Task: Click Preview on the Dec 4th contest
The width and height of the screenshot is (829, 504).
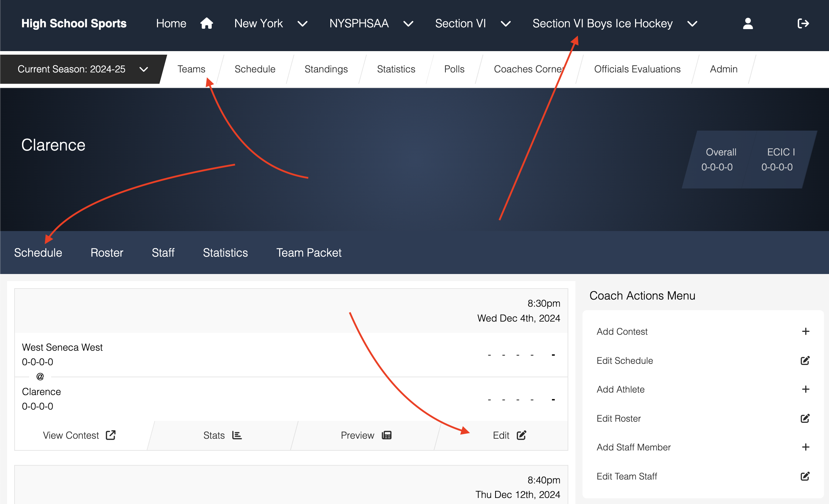Action: coord(366,435)
